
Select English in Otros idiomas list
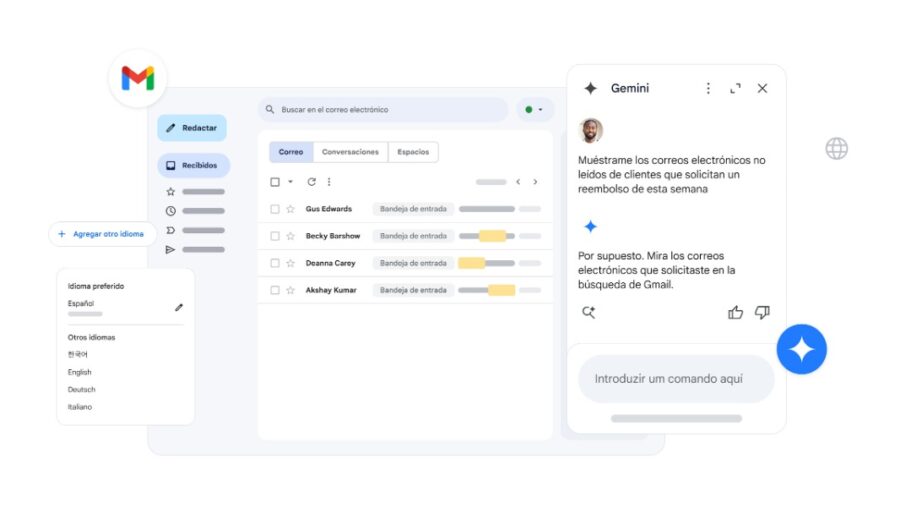click(x=79, y=372)
